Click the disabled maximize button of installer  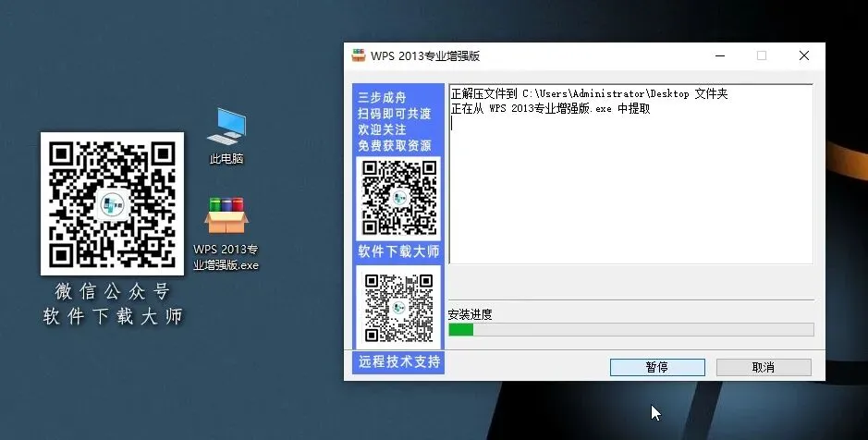762,55
